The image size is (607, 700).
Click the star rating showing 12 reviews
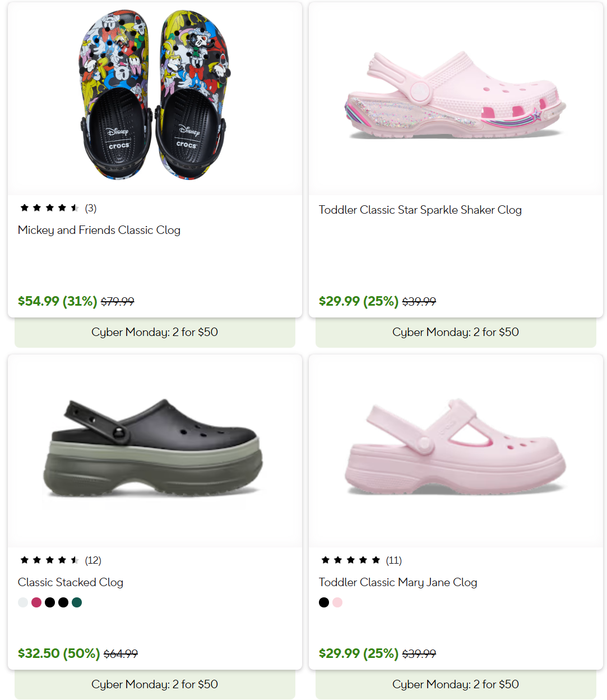60,560
